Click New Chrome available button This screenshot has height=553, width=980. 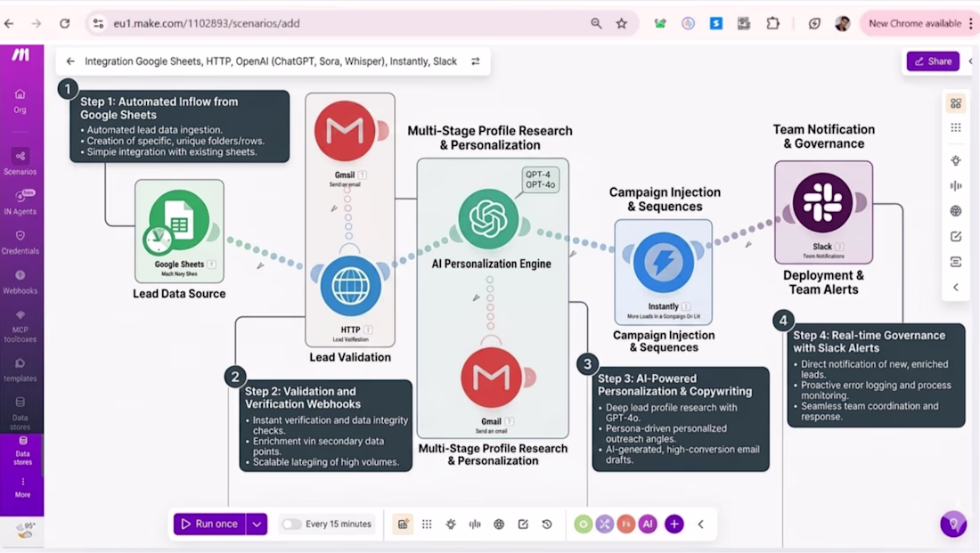(914, 24)
